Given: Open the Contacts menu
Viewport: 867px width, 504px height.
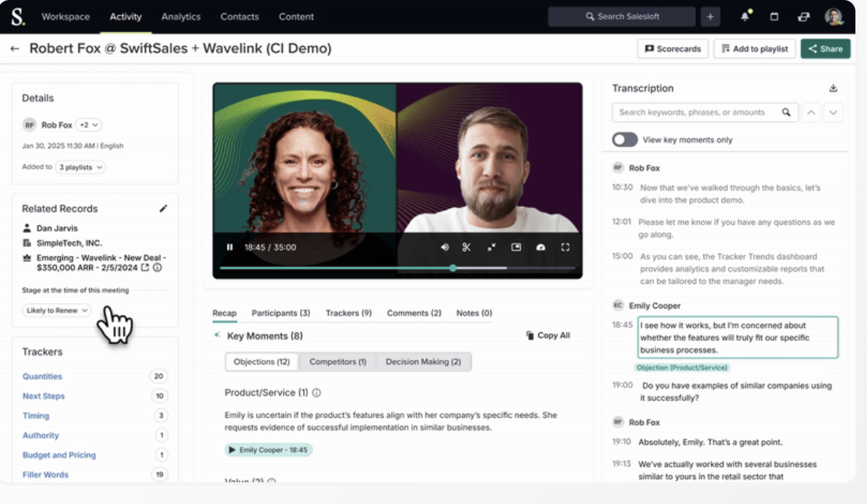Looking at the screenshot, I should pos(240,17).
